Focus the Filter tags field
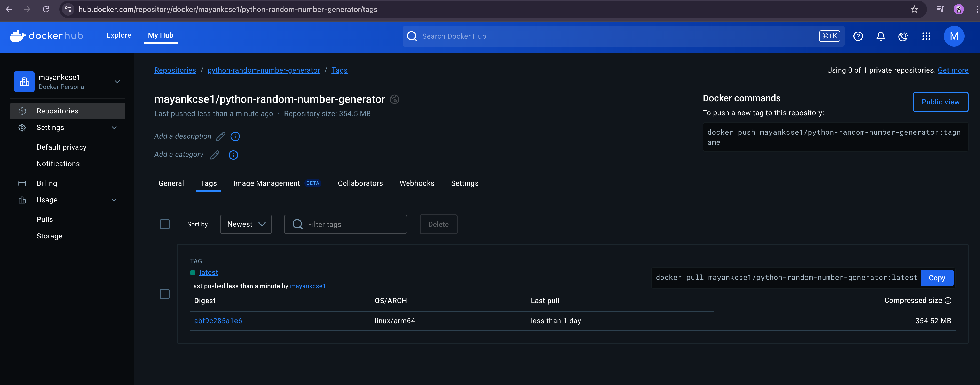980x385 pixels. pos(345,224)
